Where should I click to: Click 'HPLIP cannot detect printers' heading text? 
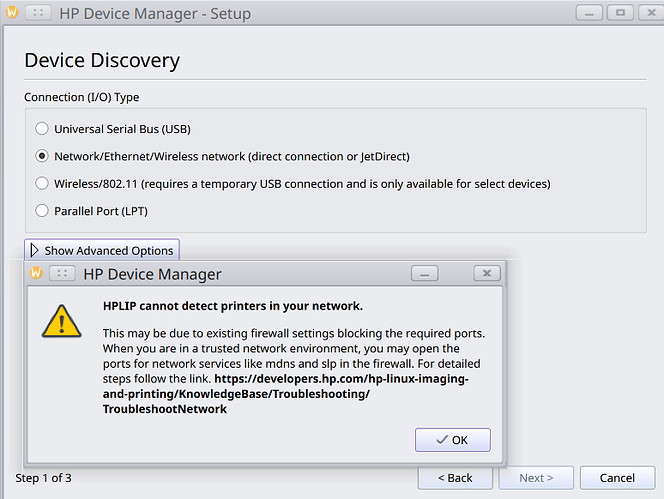(x=232, y=306)
